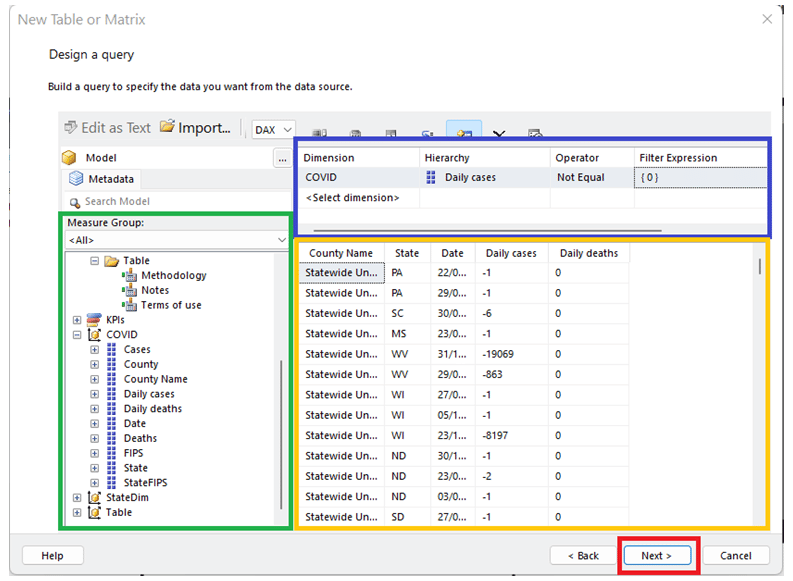Select the COVID dimension icon
Image resolution: width=793 pixels, height=581 pixels.
(x=94, y=335)
